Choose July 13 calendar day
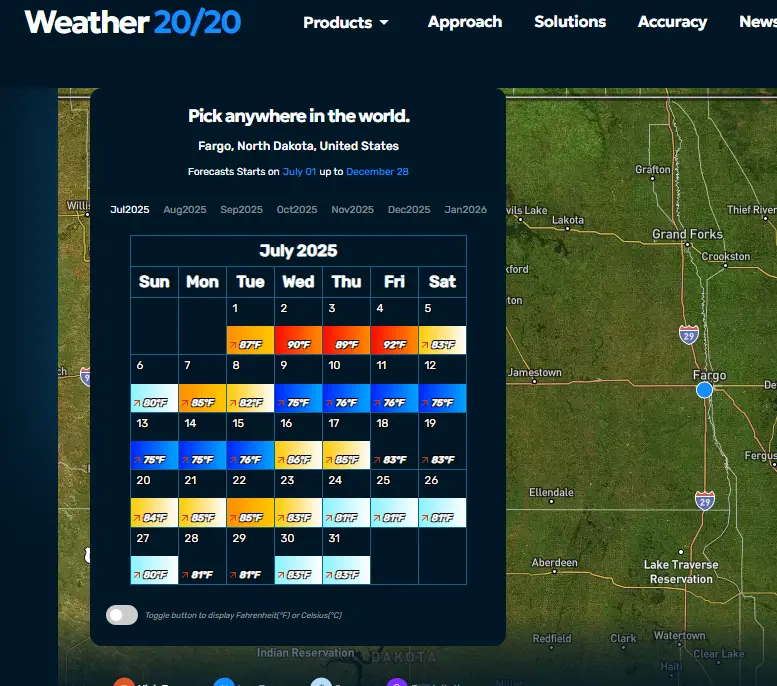Image resolution: width=777 pixels, height=686 pixels. (x=154, y=441)
